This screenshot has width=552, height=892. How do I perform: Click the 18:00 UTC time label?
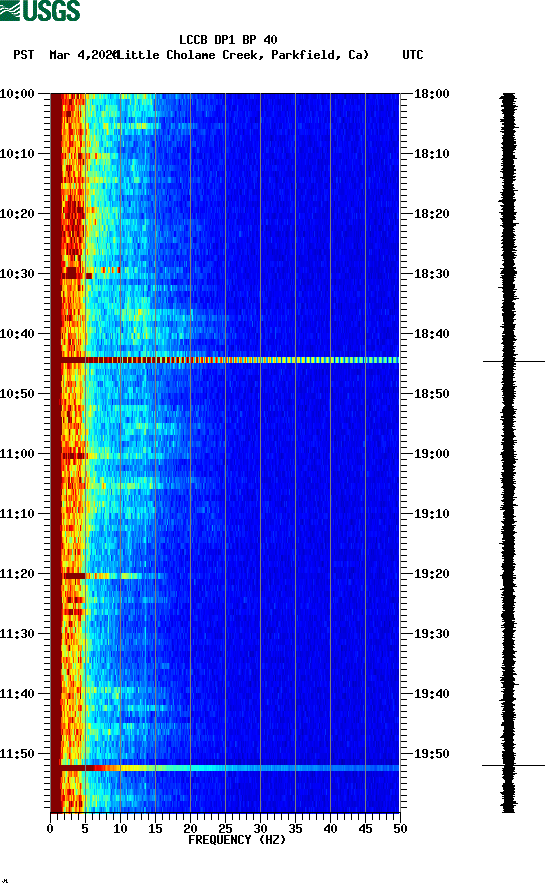(431, 94)
